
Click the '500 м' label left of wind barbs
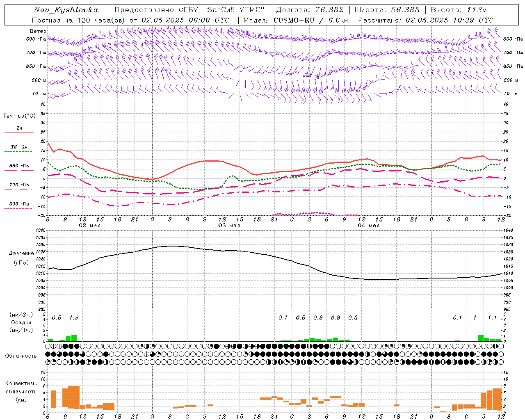(39, 80)
